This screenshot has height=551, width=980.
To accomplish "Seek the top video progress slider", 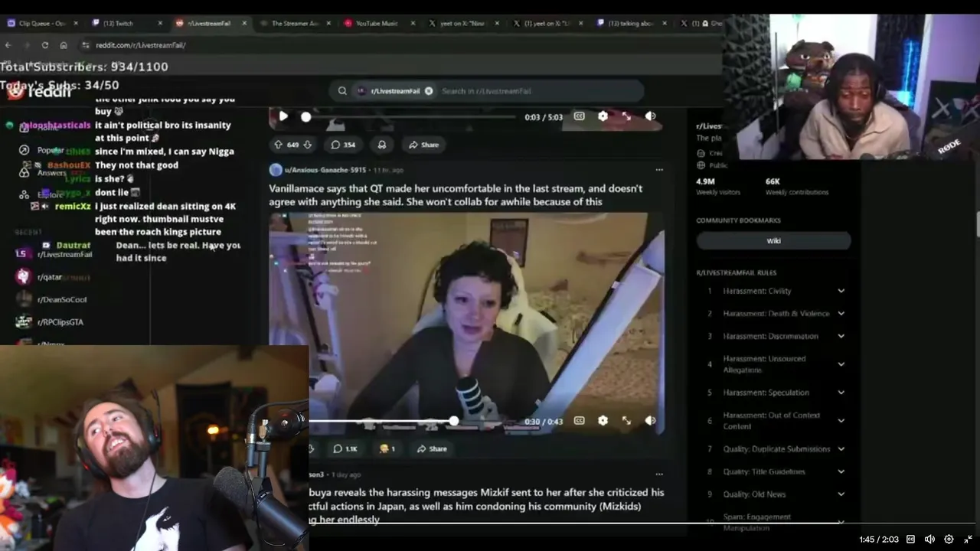I will 410,117.
